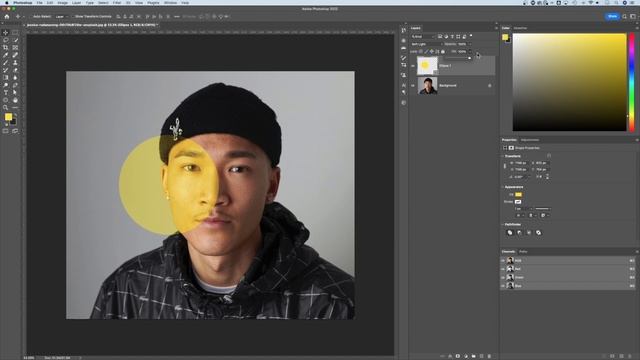Click inside the Color picker gradient field
The image size is (640, 360).
pyautogui.click(x=569, y=82)
